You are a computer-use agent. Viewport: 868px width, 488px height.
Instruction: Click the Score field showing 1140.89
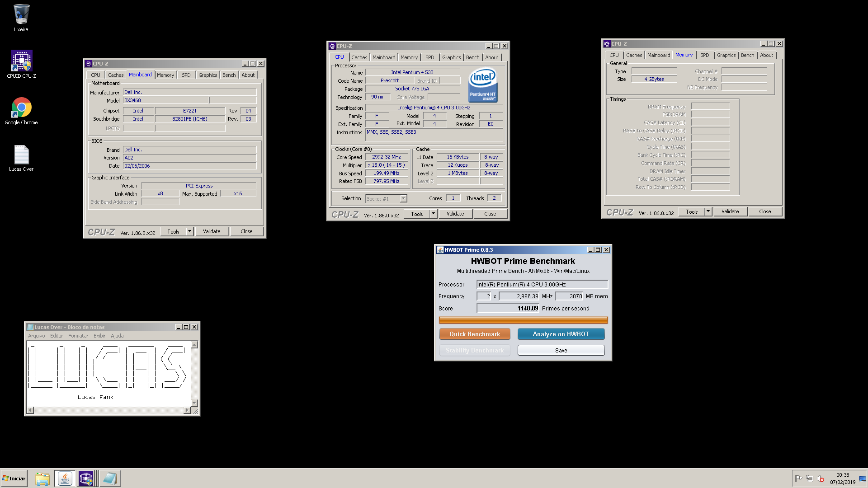[x=508, y=308]
